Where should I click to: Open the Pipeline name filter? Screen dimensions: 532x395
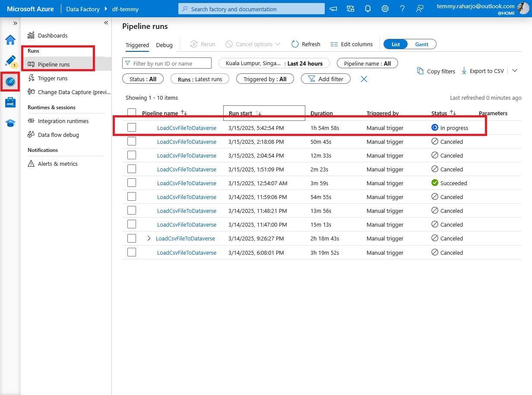tap(367, 63)
